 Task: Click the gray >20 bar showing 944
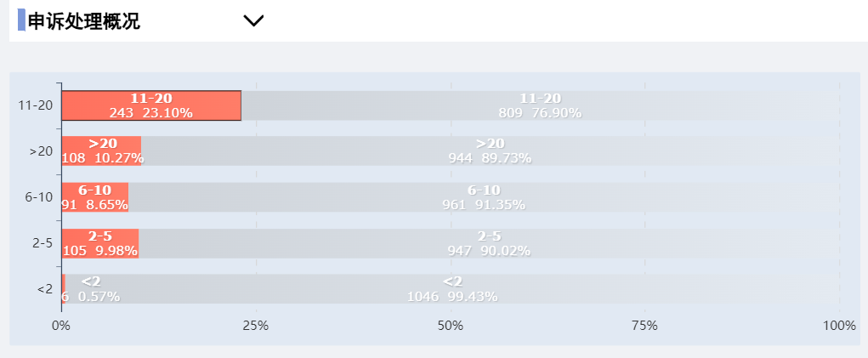[491, 151]
